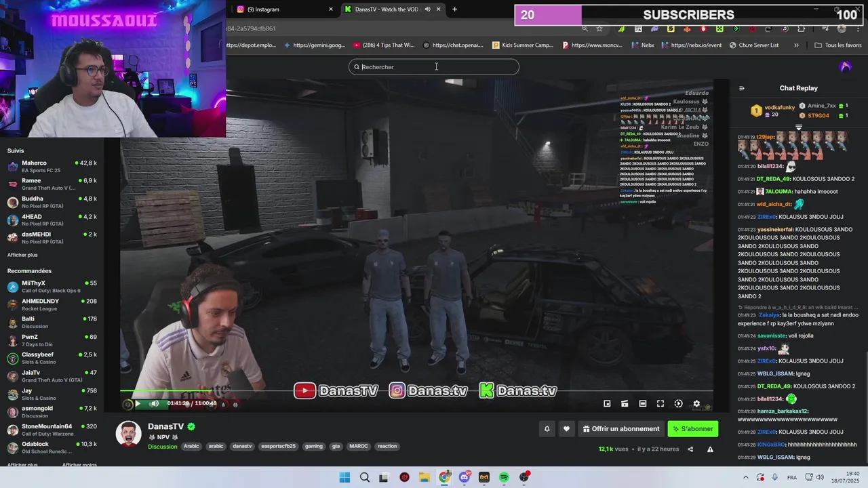
Task: Switch to the Instagram browser tab
Action: point(283,9)
